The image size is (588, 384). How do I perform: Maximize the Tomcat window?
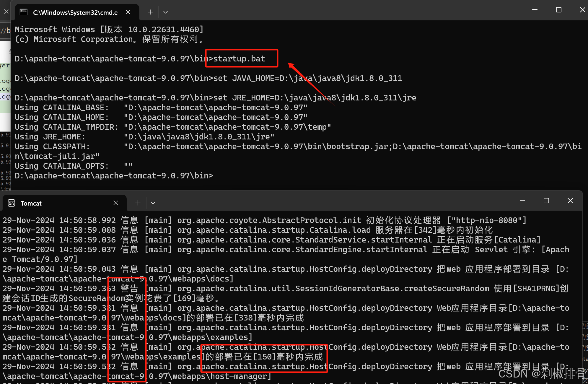click(x=546, y=201)
